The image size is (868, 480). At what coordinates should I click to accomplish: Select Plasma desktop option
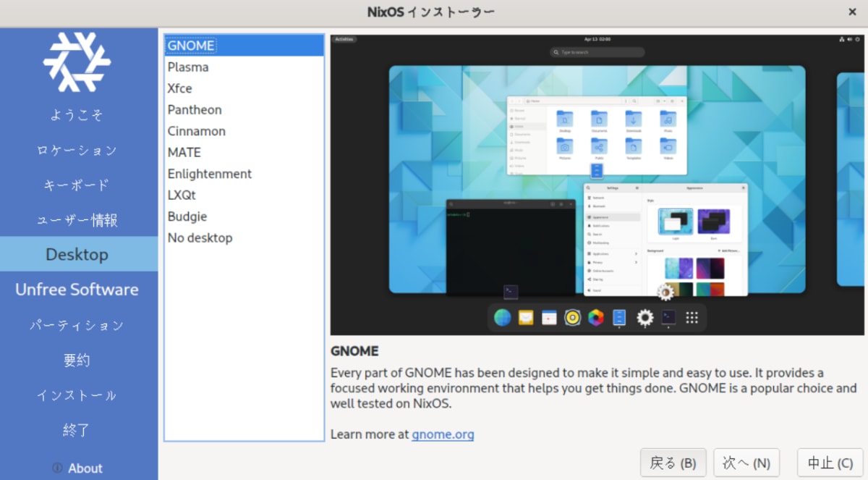244,67
